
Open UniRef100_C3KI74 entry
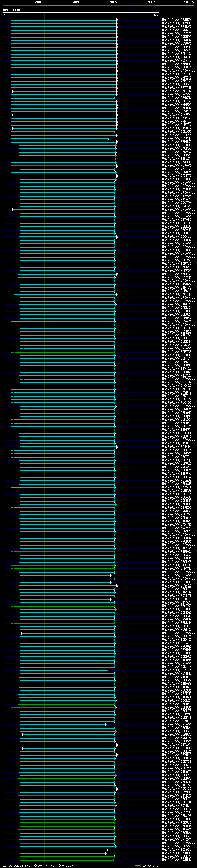[x=177, y=358]
